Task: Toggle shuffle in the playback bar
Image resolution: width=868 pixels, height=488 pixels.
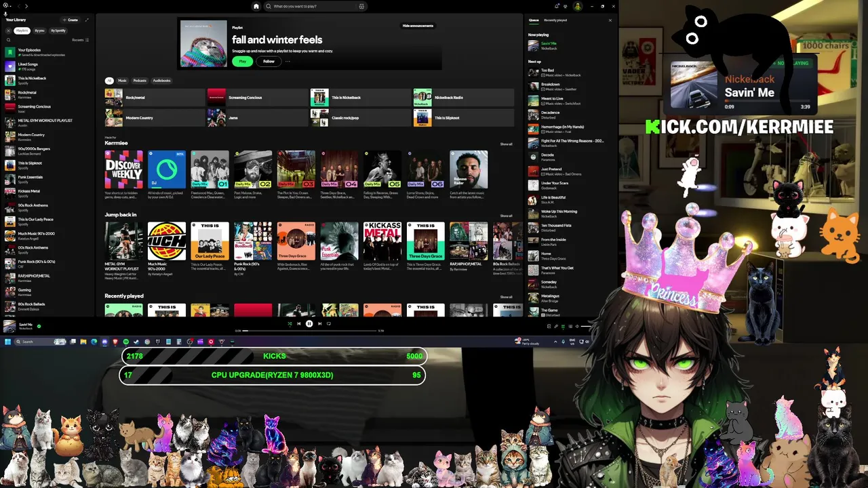Action: [x=290, y=324]
